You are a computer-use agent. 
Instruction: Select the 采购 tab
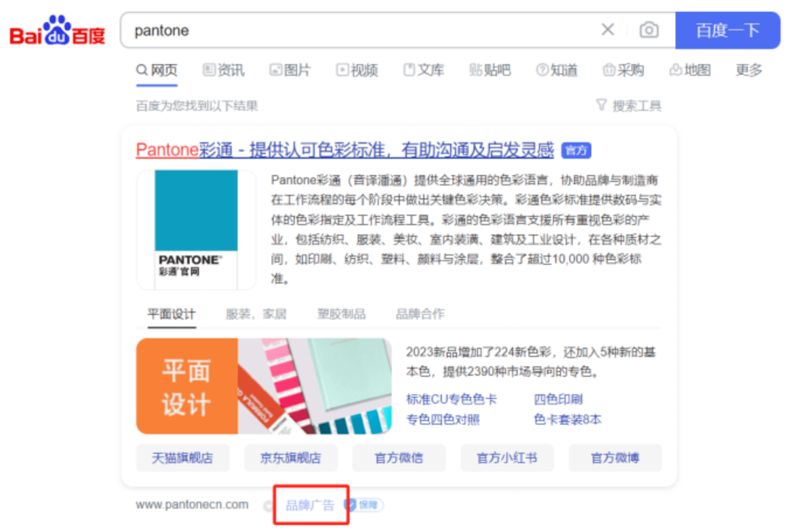(x=624, y=71)
